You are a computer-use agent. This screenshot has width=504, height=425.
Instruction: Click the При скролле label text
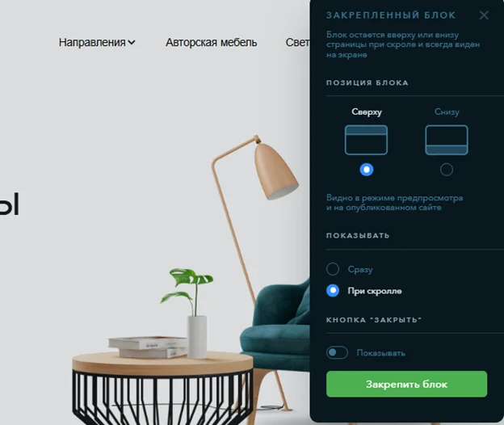tap(375, 291)
